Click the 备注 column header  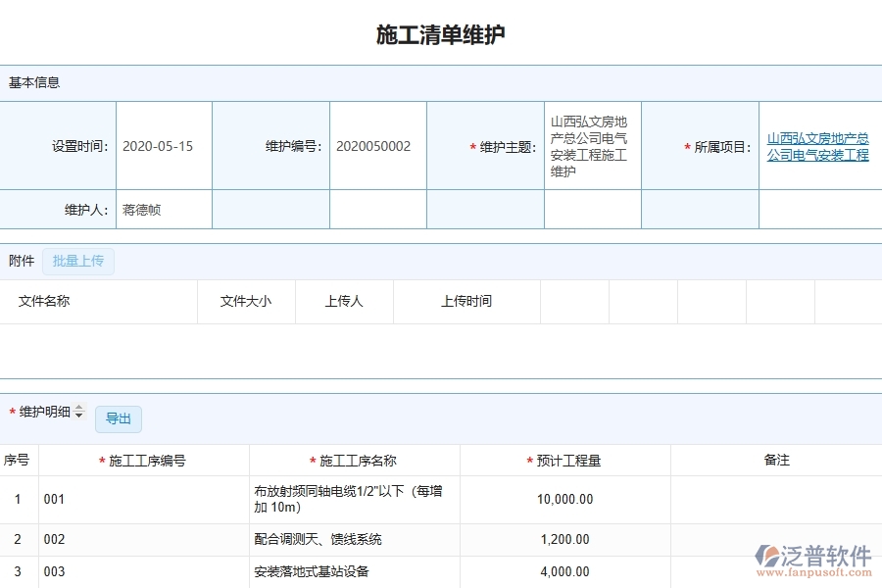click(x=776, y=460)
